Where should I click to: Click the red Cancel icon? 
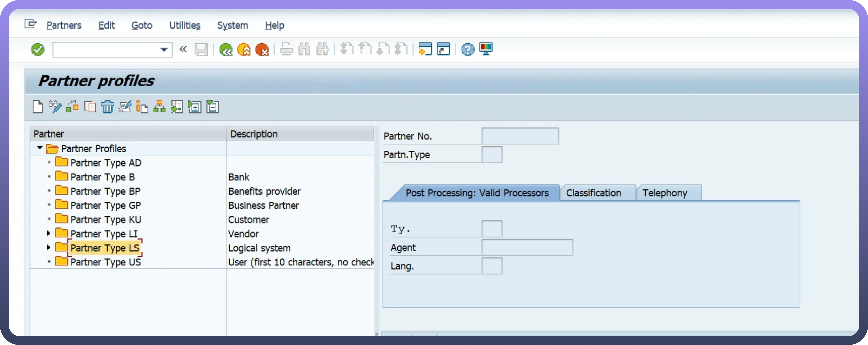click(262, 50)
